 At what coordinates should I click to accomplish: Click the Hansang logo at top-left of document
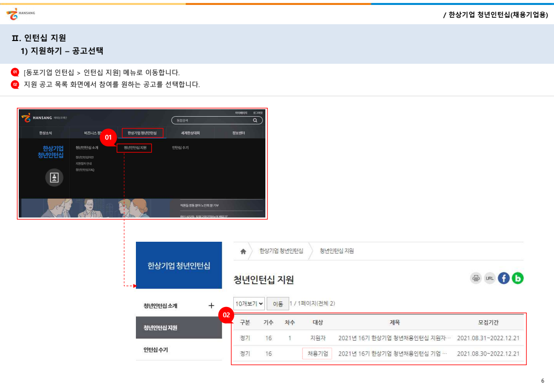tap(20, 14)
